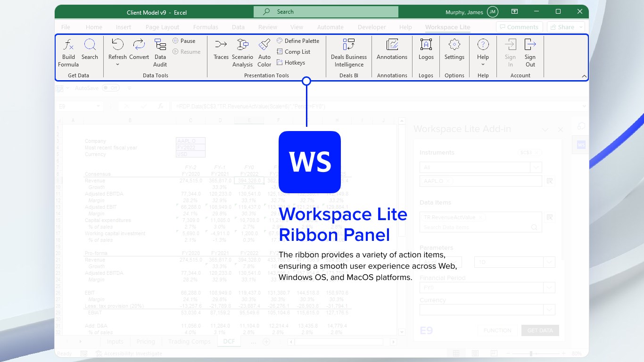This screenshot has height=362, width=644.
Task: Expand the Refresh dropdown arrow
Action: click(x=117, y=65)
